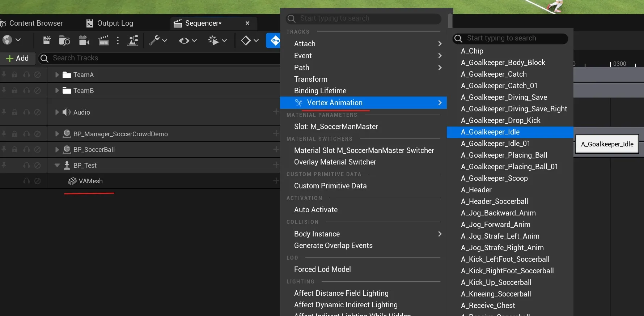The image size is (644, 316).
Task: Expand the TeamB folder track
Action: (57, 90)
